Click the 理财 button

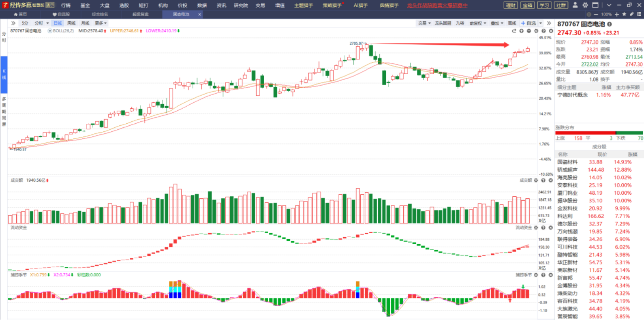pyautogui.click(x=511, y=5)
